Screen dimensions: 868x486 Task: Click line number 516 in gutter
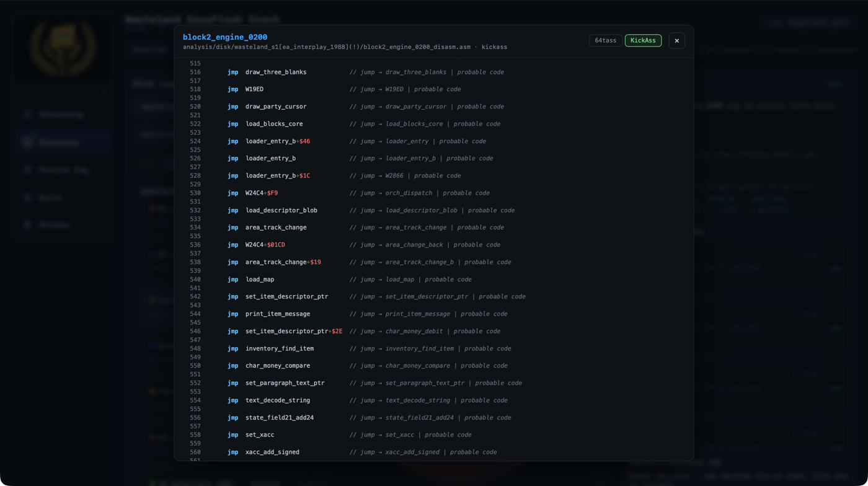195,72
